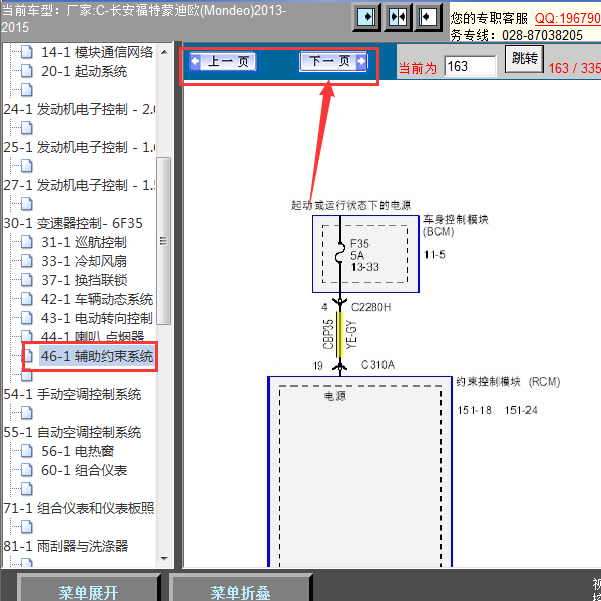
Task: Click page reference 151-18
Action: (x=474, y=410)
